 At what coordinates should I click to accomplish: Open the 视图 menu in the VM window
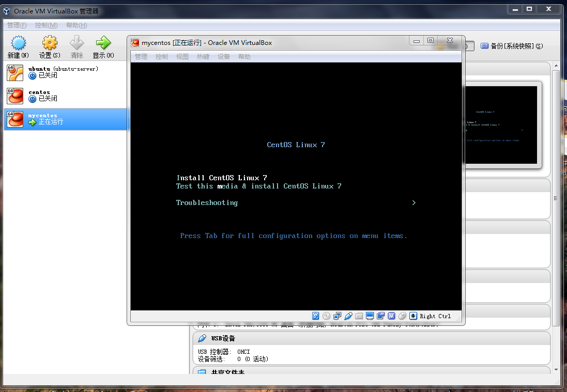tap(182, 57)
